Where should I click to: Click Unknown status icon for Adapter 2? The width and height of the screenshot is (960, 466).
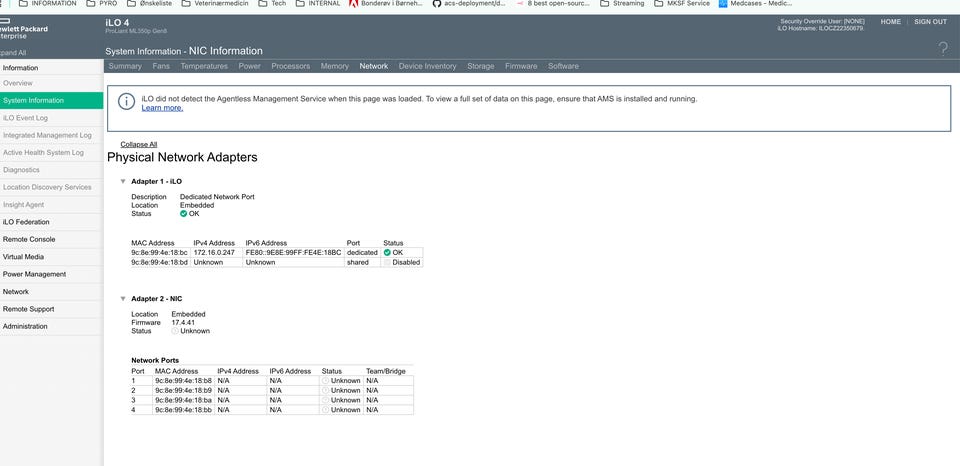(x=175, y=331)
